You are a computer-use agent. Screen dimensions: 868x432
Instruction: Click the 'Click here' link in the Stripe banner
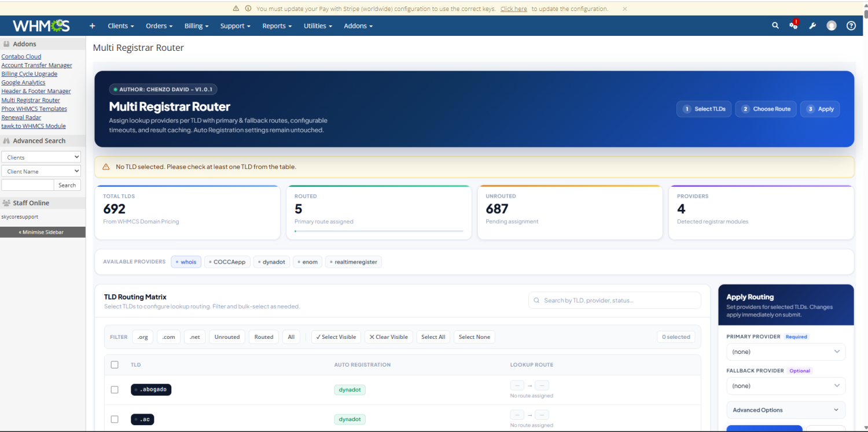(x=514, y=9)
